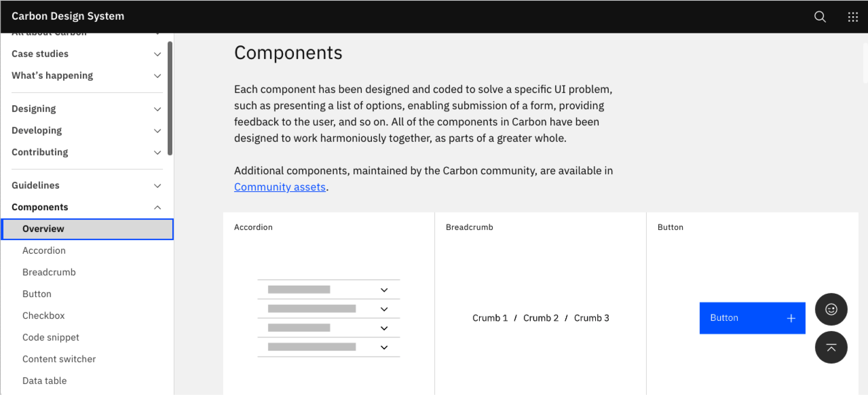Viewport: 868px width, 395px height.
Task: Open Code snippet in sidebar
Action: (51, 338)
